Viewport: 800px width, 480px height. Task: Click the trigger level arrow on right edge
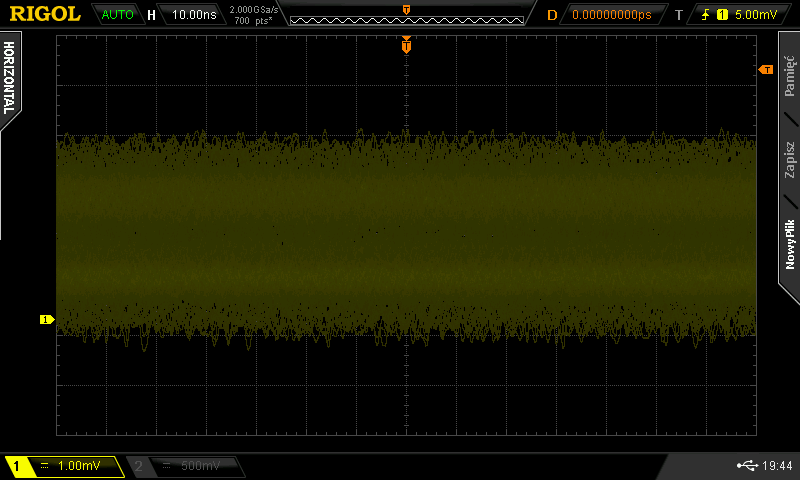[x=765, y=69]
